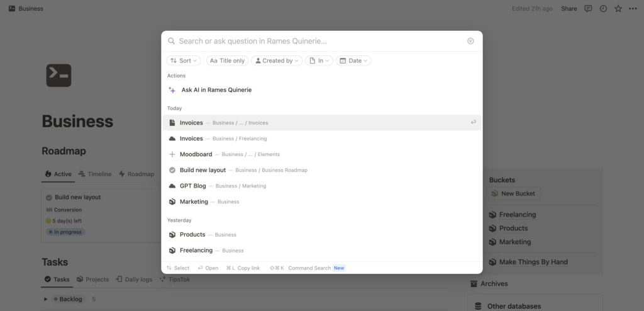Open page history clock icon
Image resolution: width=644 pixels, height=311 pixels.
coord(603,9)
